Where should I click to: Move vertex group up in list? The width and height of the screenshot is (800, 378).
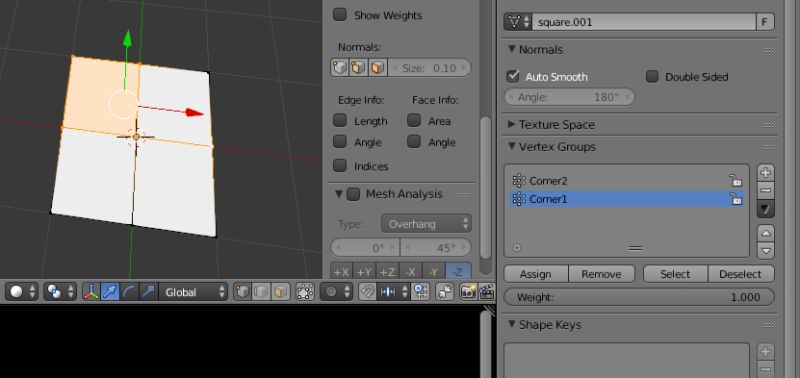click(x=765, y=233)
